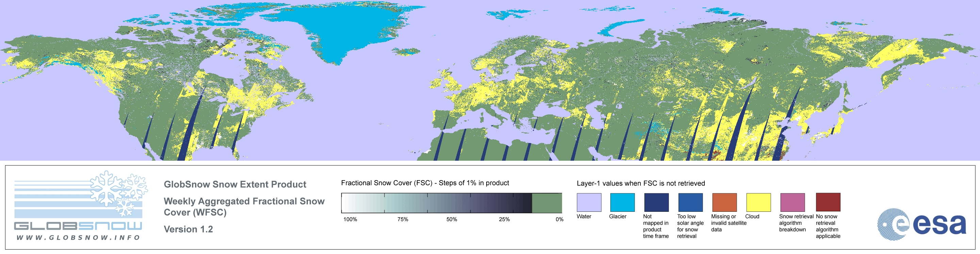This screenshot has width=980, height=254.
Task: Click the 'Version 1.2' label
Action: click(x=188, y=229)
